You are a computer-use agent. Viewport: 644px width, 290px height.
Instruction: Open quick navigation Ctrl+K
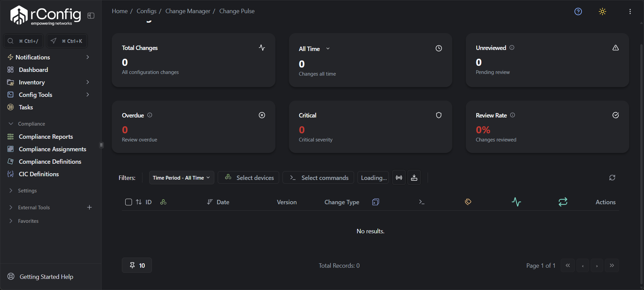tap(67, 41)
